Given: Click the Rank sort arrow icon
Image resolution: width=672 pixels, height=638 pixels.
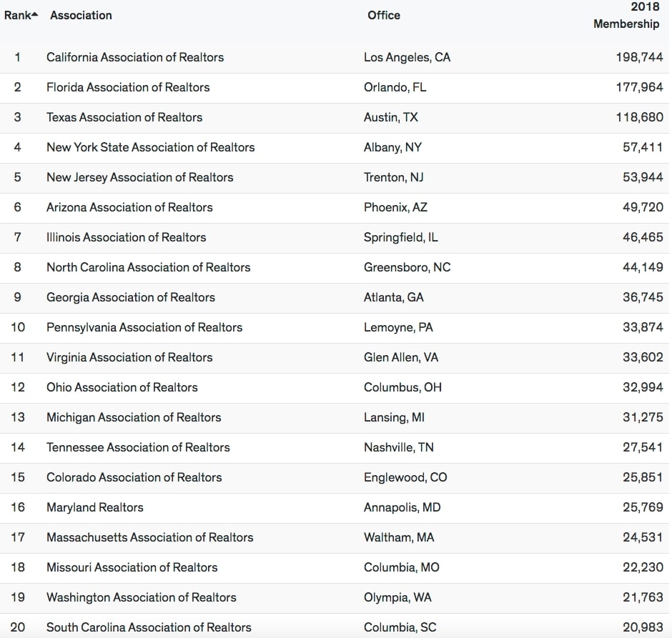Looking at the screenshot, I should click(35, 15).
